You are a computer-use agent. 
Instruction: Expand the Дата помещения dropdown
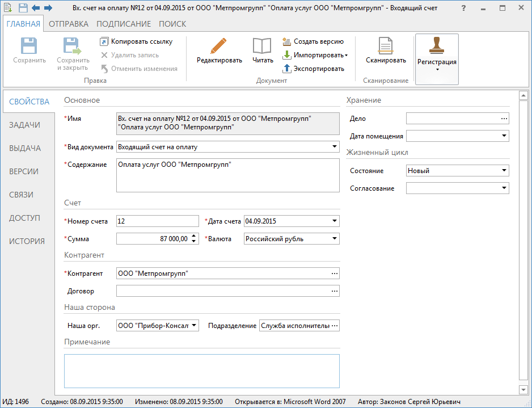click(504, 136)
